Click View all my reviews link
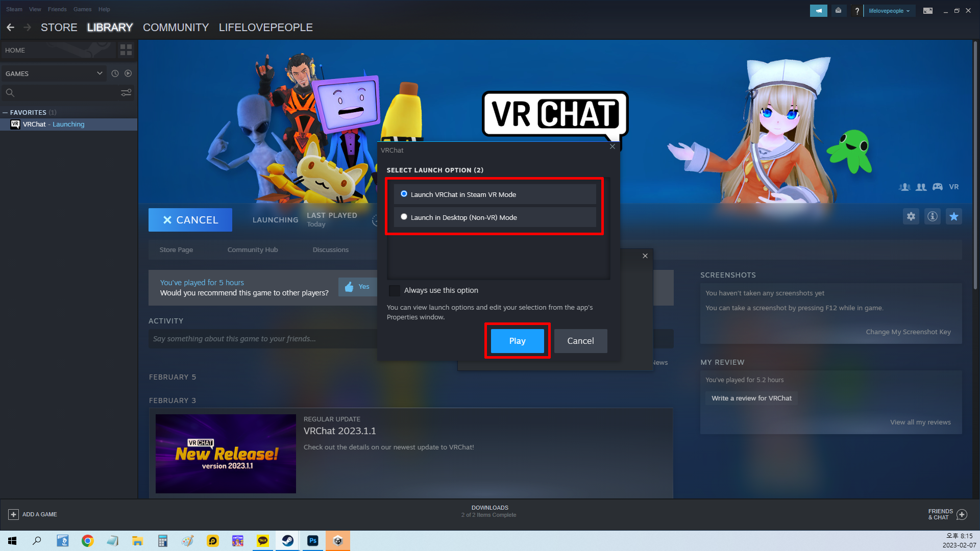This screenshot has width=980, height=551. pos(920,422)
